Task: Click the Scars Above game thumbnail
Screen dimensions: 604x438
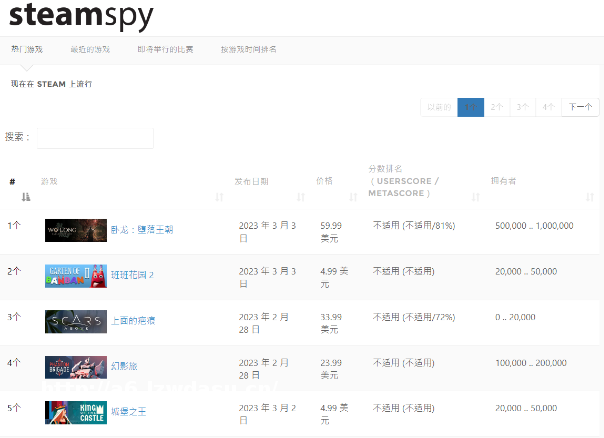Action: tap(75, 321)
